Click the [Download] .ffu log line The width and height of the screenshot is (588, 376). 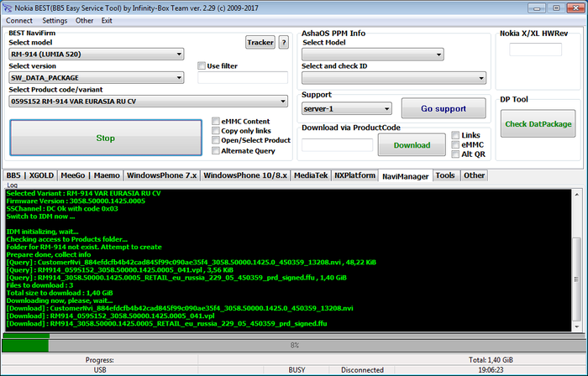tap(166, 324)
